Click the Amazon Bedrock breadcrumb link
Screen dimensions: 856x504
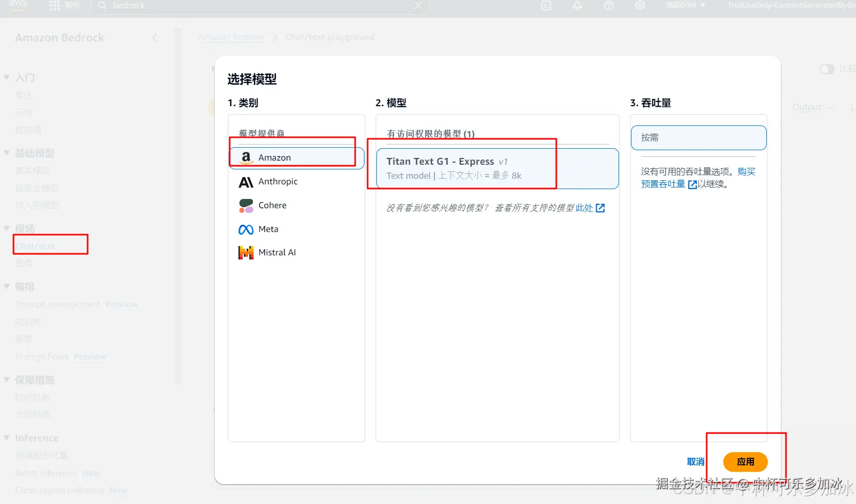(x=231, y=37)
